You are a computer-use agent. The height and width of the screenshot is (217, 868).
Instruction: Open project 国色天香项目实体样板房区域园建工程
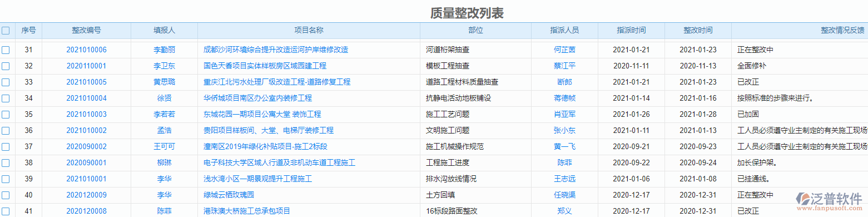tap(265, 66)
